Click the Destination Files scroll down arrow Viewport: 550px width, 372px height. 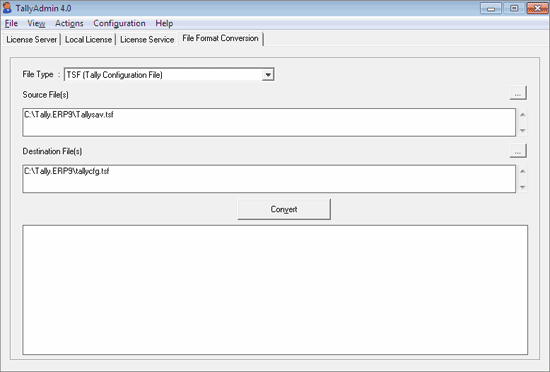pos(523,187)
